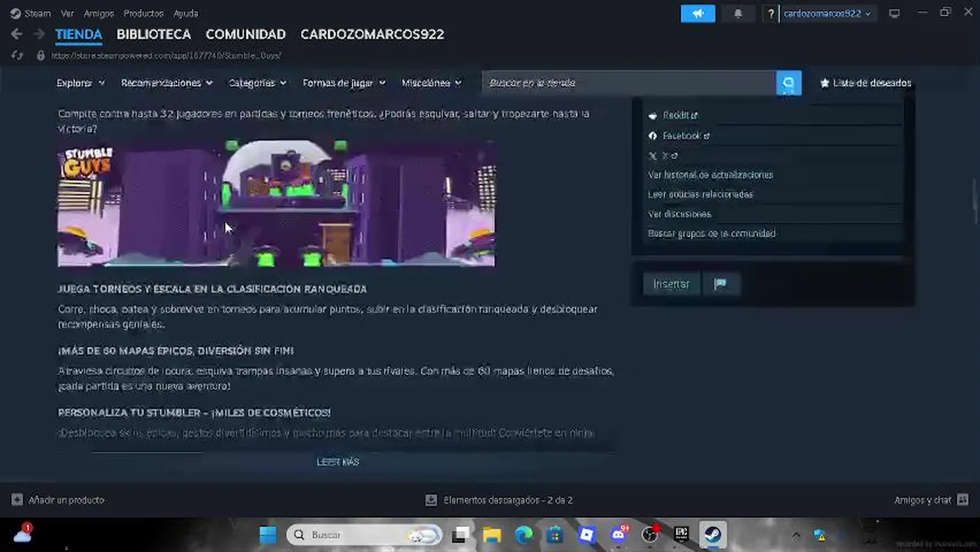
Task: Go back with the back arrow
Action: point(17,34)
